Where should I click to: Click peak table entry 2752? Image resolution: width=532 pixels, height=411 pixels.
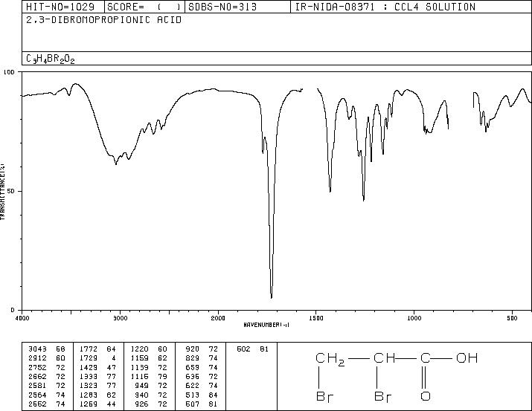click(37, 367)
